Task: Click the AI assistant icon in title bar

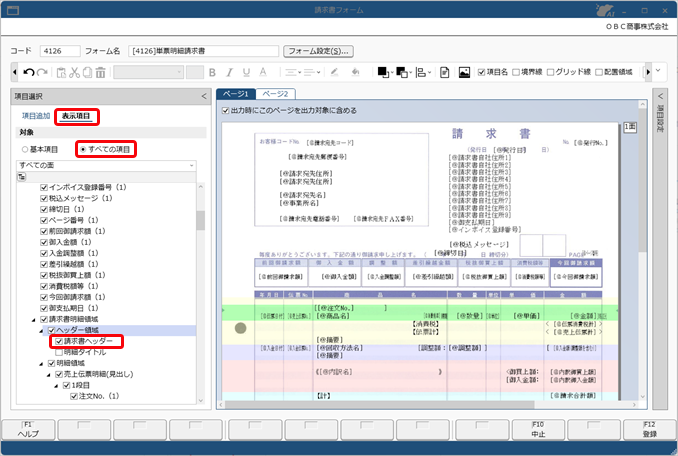Action: [605, 10]
